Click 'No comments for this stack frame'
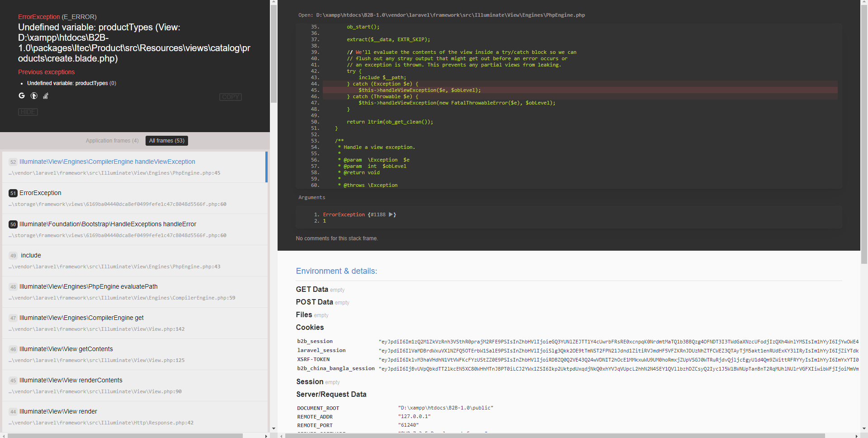The width and height of the screenshot is (868, 438). 337,238
